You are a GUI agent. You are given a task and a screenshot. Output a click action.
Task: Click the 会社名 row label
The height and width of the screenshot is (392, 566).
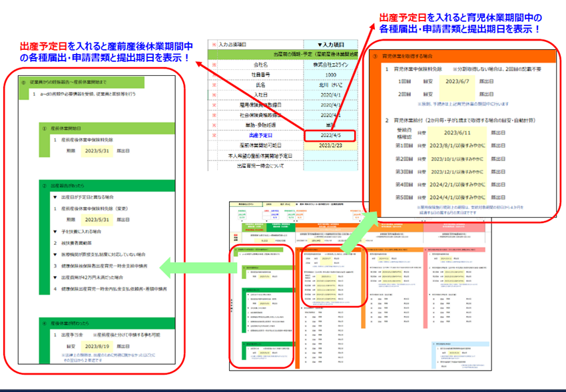click(x=260, y=65)
